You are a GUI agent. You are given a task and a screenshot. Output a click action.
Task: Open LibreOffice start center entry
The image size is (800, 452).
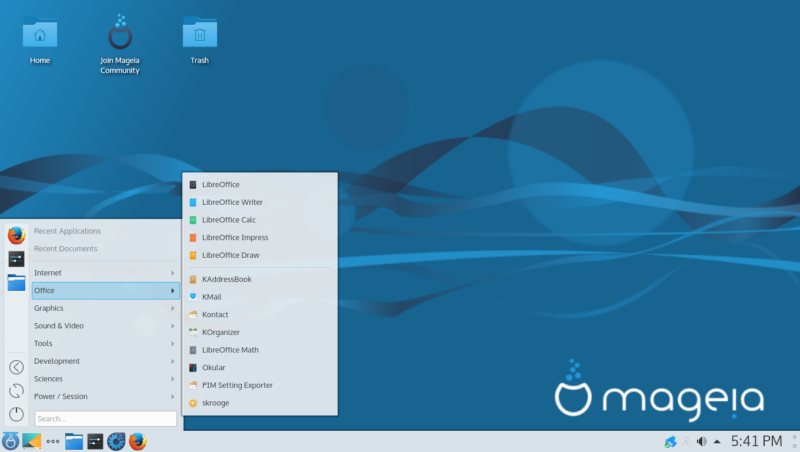(x=260, y=185)
